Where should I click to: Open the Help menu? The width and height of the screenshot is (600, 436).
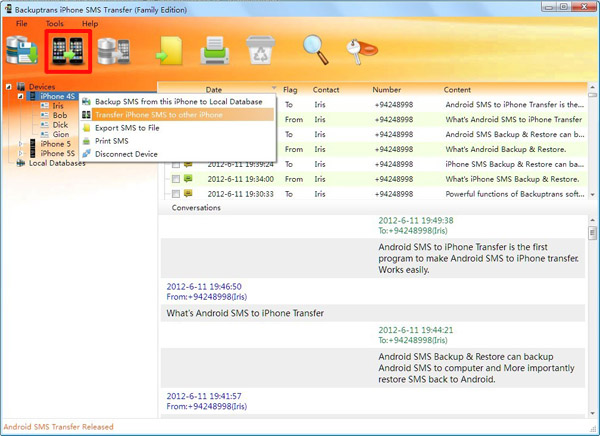coord(90,23)
